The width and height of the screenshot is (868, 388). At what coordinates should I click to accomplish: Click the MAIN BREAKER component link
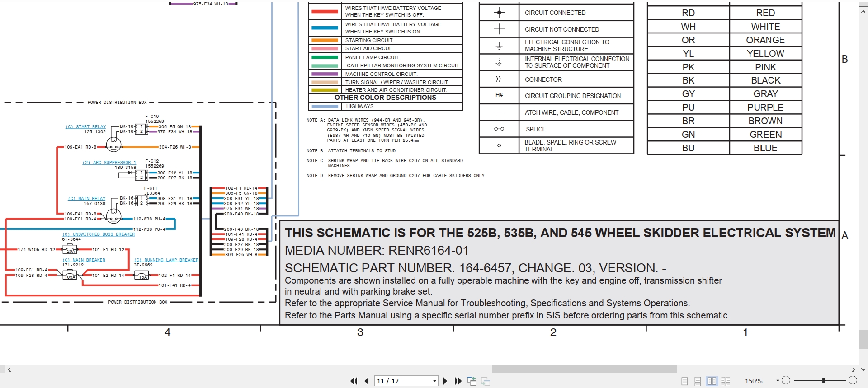pos(84,260)
